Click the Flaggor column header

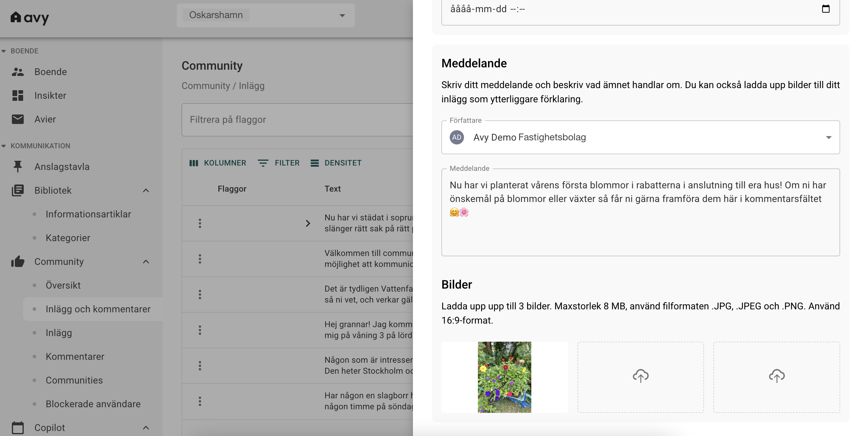232,189
